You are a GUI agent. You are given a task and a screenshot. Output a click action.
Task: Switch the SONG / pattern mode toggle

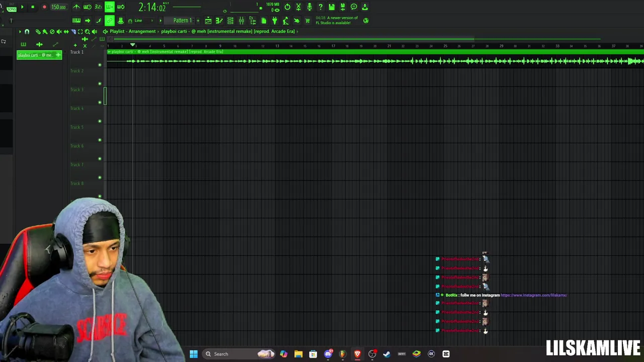[12, 8]
